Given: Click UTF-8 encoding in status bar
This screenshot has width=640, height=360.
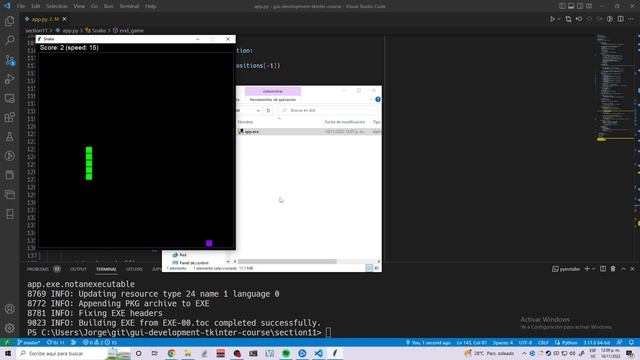Looking at the screenshot, I should 525,342.
